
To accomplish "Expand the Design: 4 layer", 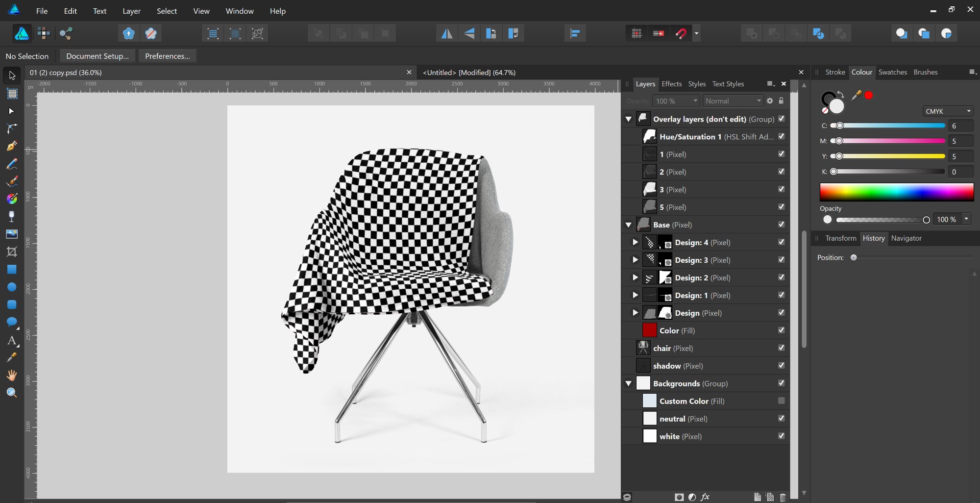I will [x=635, y=242].
